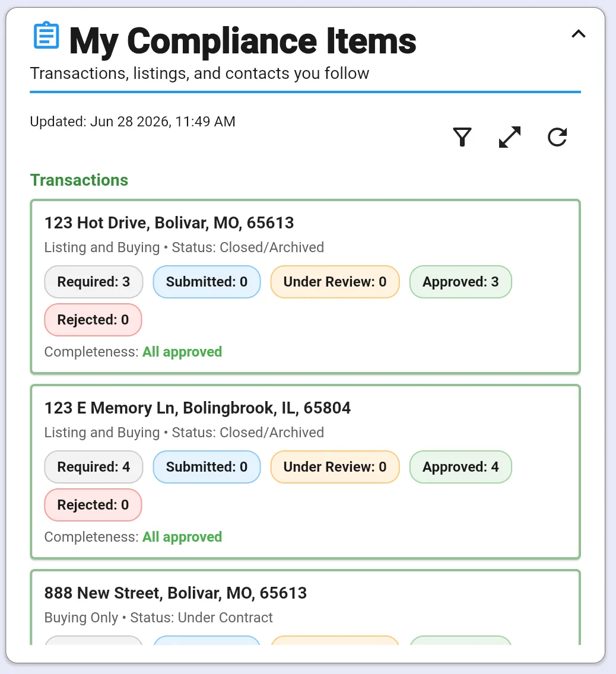
Task: Refresh the compliance items list
Action: coord(557,137)
